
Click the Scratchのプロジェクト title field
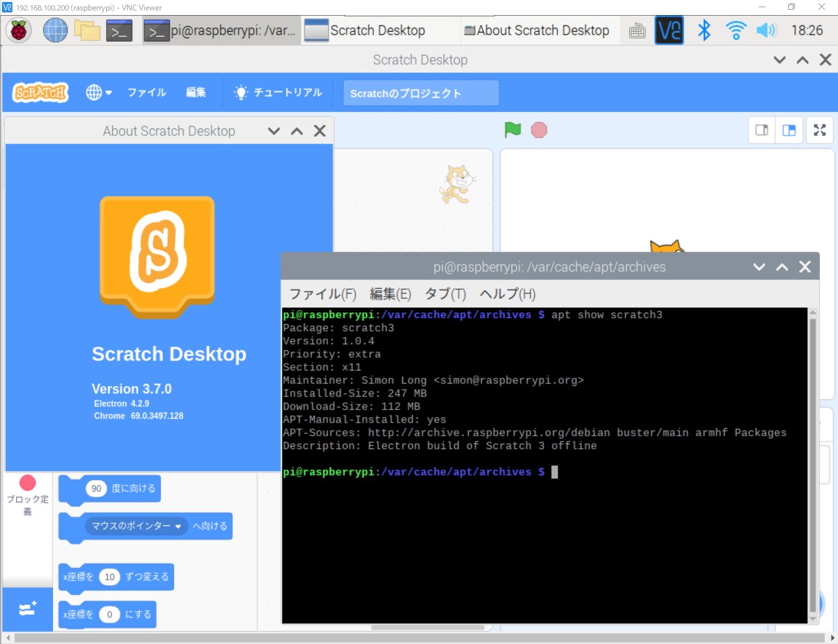click(x=421, y=93)
